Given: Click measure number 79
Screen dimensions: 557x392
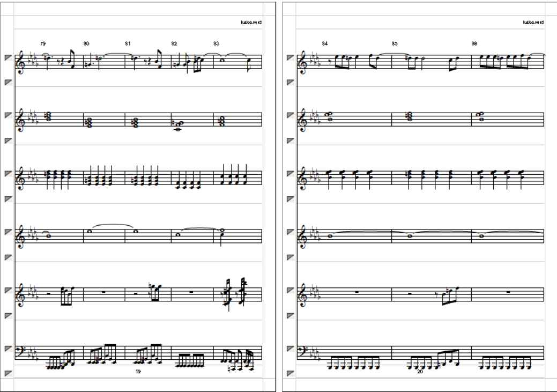Looking at the screenshot, I should [x=43, y=44].
